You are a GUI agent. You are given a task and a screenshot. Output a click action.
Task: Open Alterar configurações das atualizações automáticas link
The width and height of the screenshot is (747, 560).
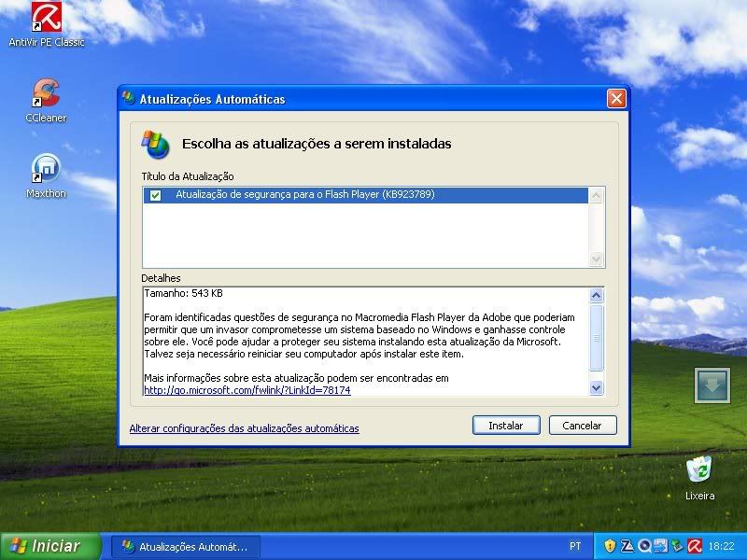click(244, 428)
